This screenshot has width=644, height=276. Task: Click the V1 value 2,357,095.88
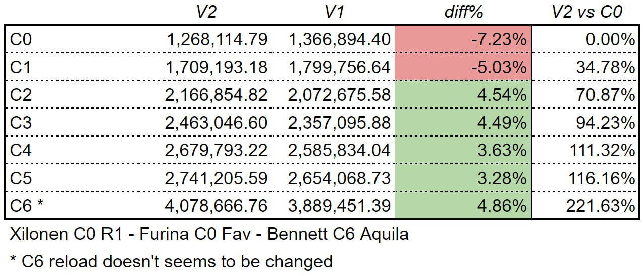[x=340, y=123]
